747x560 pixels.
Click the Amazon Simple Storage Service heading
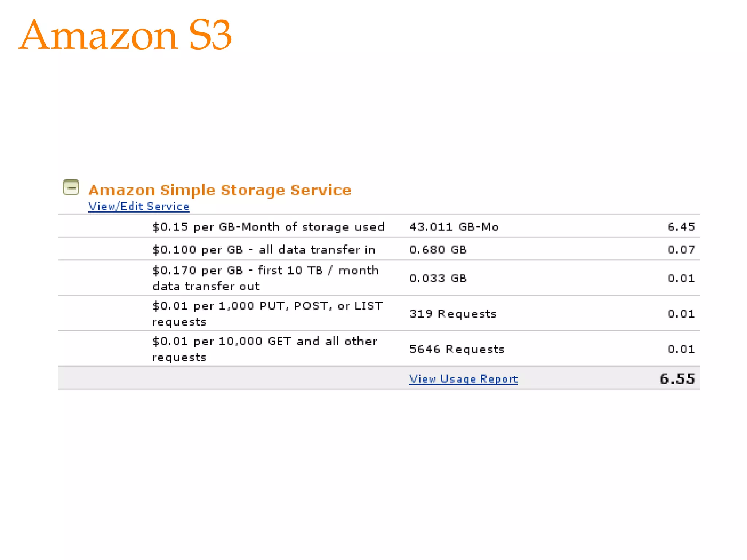point(220,190)
